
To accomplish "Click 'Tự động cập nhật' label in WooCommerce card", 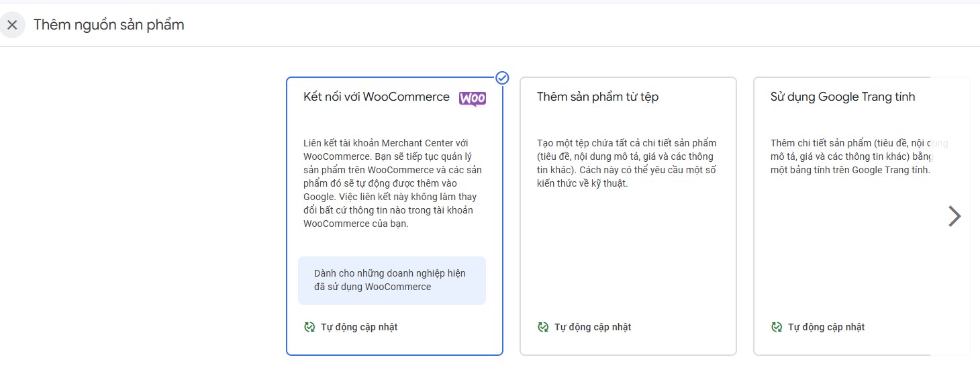I will click(x=359, y=327).
